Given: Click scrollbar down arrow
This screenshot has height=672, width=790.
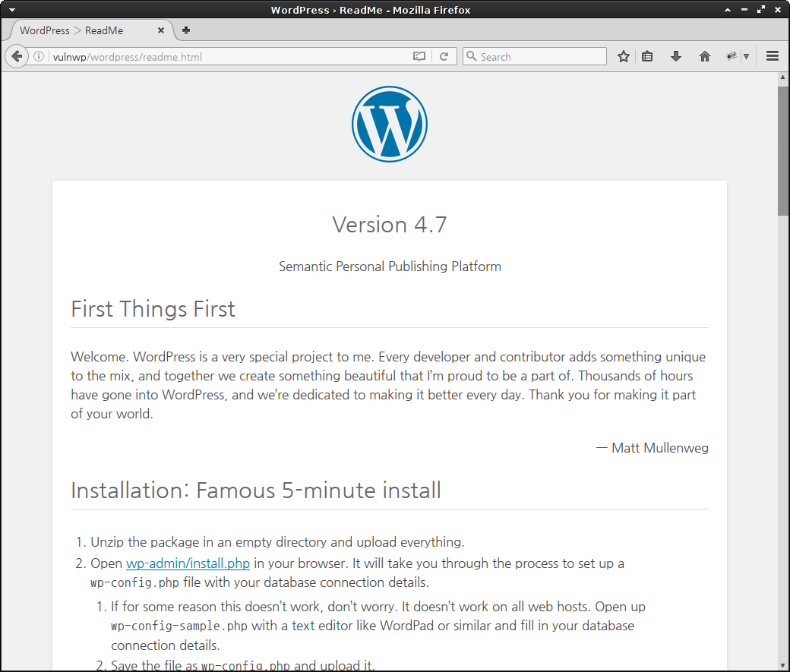Looking at the screenshot, I should tap(783, 666).
